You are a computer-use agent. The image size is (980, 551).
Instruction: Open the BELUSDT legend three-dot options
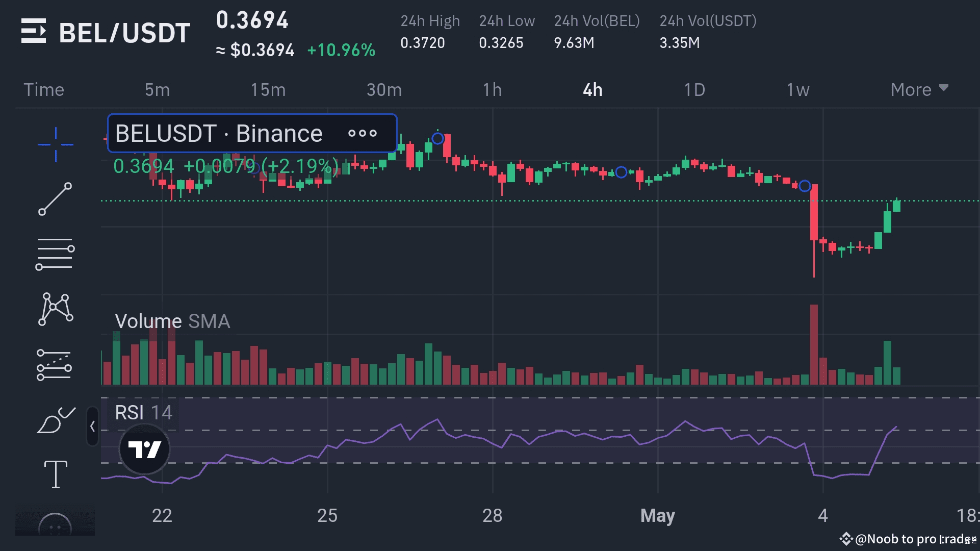(x=362, y=134)
